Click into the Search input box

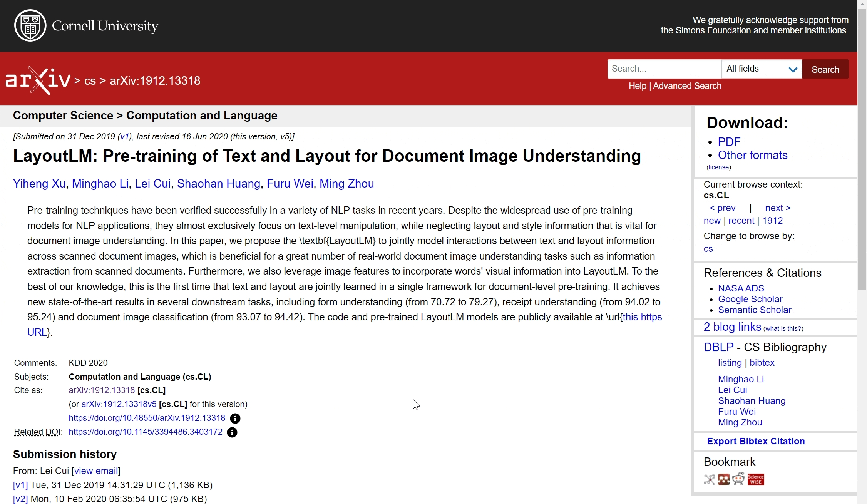(x=664, y=69)
